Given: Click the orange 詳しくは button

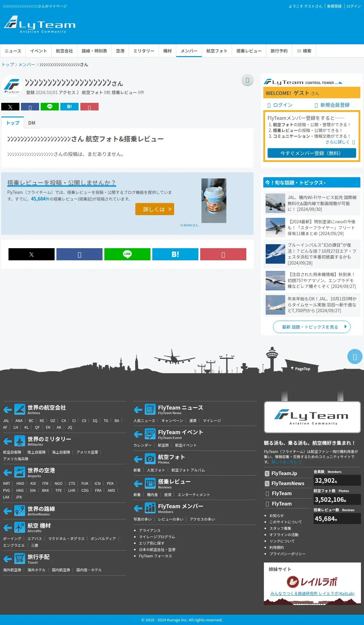Looking at the screenshot, I should click(x=155, y=209).
